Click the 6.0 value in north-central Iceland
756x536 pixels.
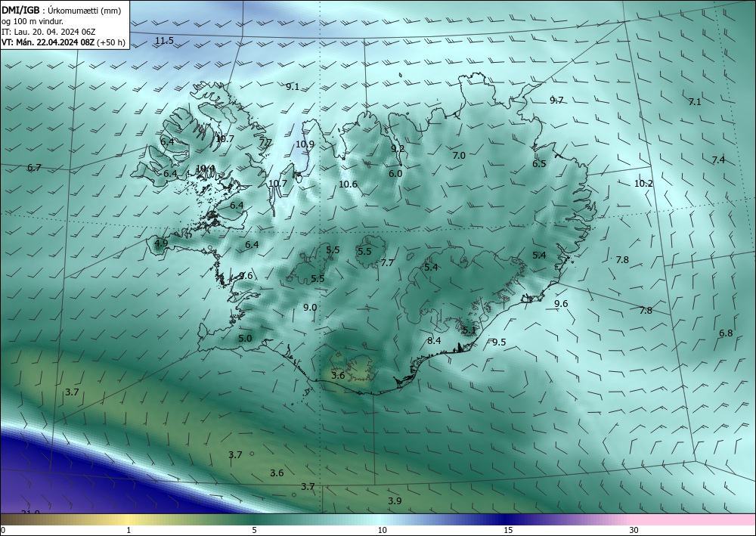pyautogui.click(x=395, y=173)
